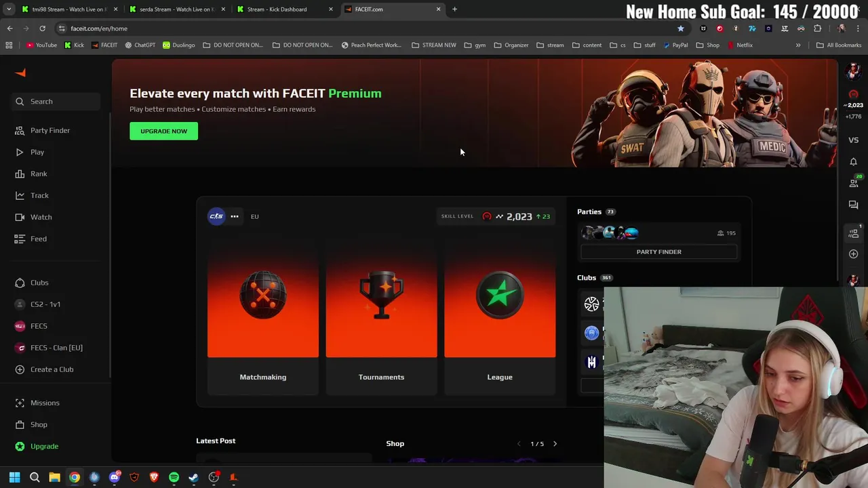This screenshot has height=488, width=868.
Task: Select Create a Club
Action: (x=44, y=369)
